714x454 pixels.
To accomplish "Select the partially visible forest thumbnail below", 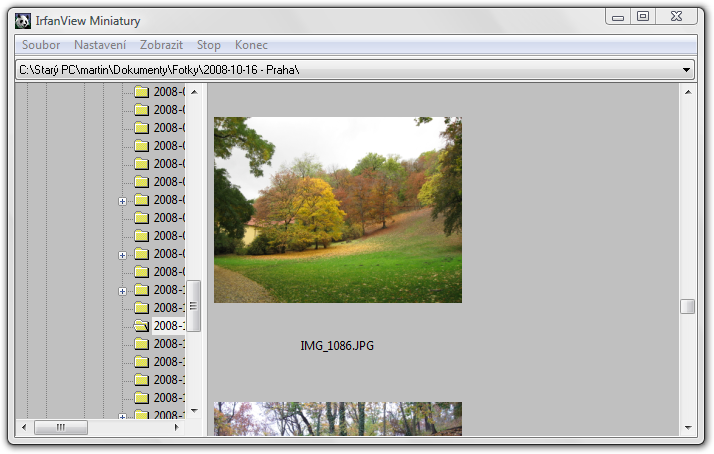I will [338, 418].
